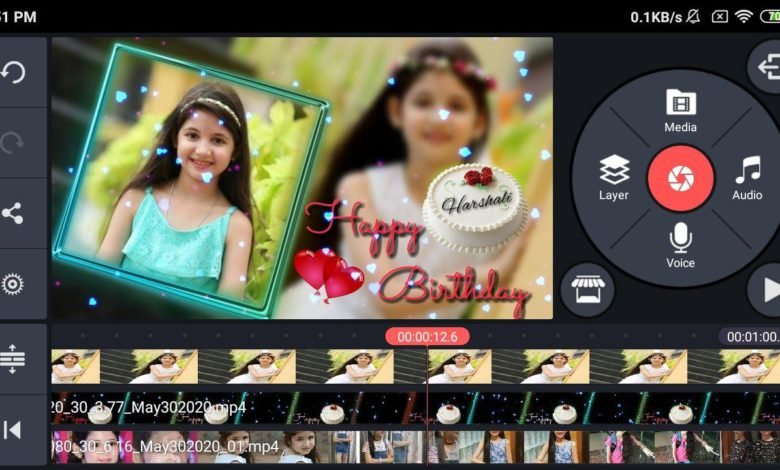The image size is (780, 470).
Task: Open the Asset Store icon
Action: point(587,290)
